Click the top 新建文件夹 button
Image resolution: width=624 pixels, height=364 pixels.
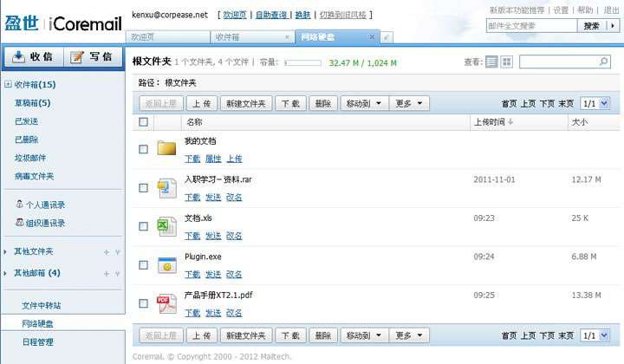point(245,103)
